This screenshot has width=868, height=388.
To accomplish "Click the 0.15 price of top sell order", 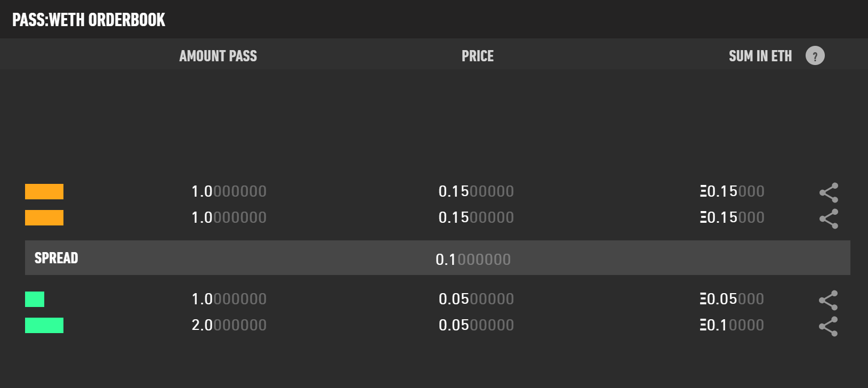I will point(476,191).
